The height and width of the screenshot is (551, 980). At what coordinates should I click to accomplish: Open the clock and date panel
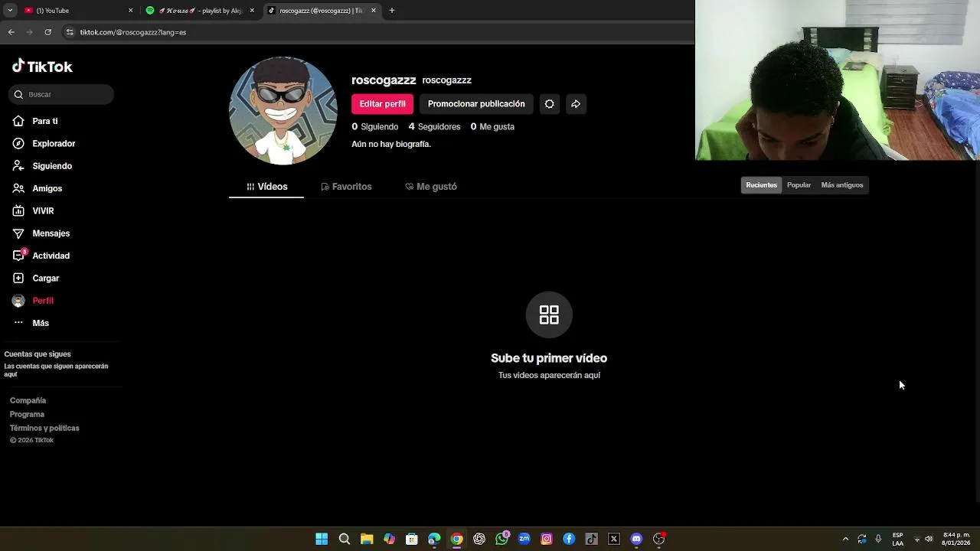click(x=956, y=539)
